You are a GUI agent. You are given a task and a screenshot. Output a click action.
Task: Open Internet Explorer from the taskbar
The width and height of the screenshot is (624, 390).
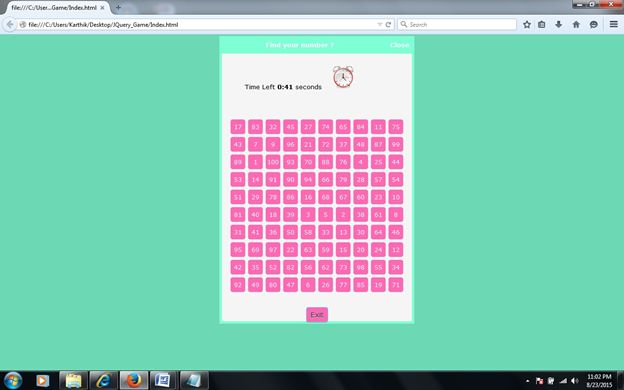(x=103, y=380)
